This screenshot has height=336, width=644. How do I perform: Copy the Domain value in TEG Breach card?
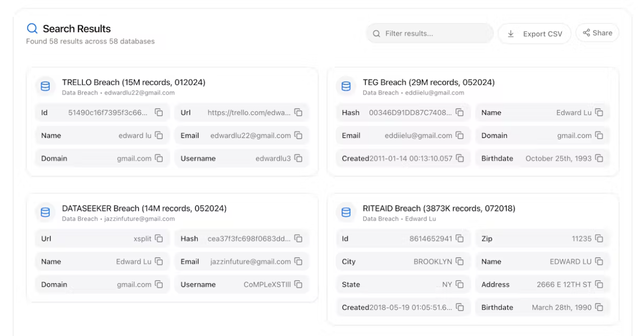599,135
